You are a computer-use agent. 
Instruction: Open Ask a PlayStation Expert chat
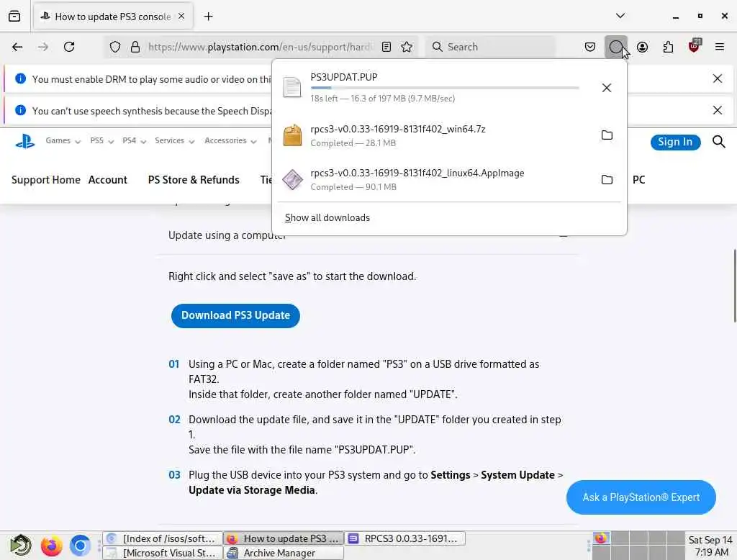click(x=641, y=497)
